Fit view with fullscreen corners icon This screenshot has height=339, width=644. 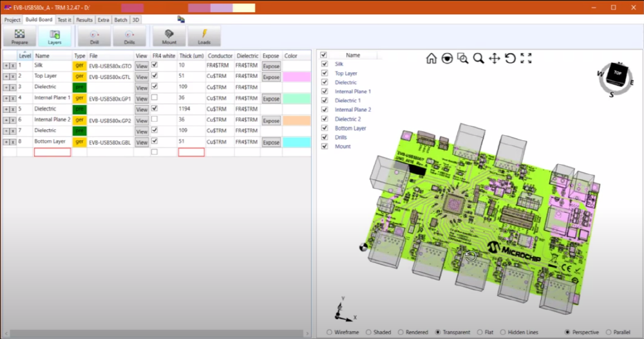[526, 59]
